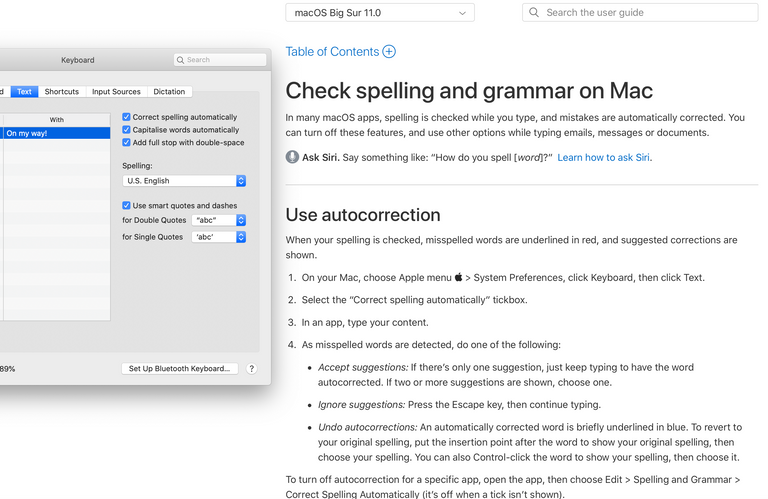Toggle Correct spelling automatically checkbox
The width and height of the screenshot is (768, 499).
[126, 117]
